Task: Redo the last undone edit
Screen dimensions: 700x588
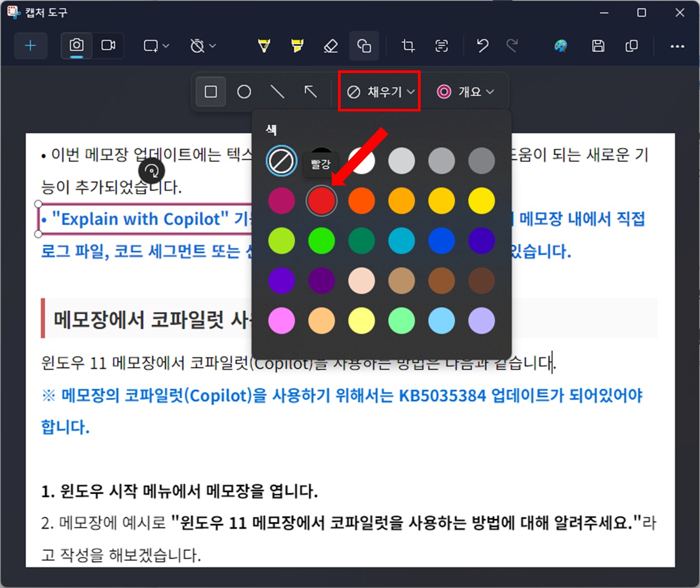Action: pyautogui.click(x=512, y=46)
